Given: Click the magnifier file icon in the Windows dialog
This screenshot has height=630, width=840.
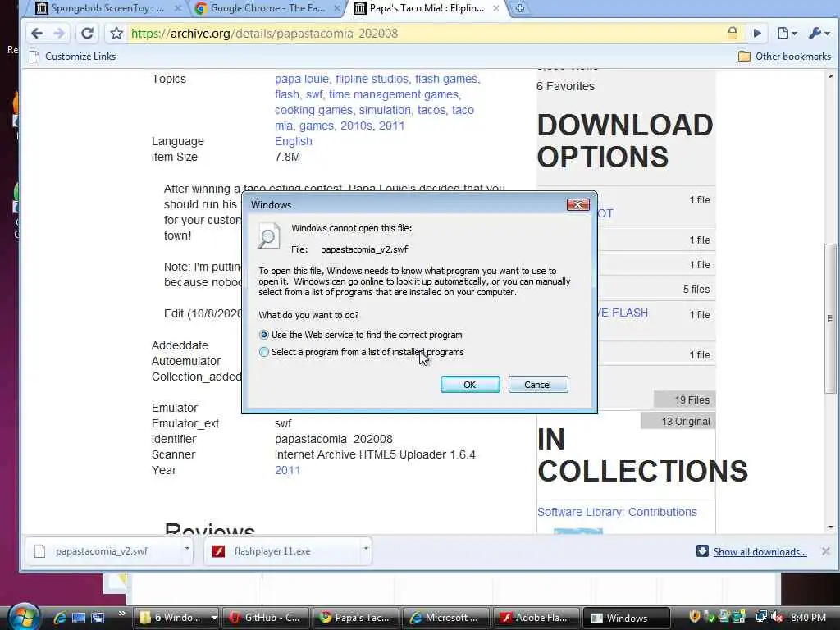Looking at the screenshot, I should tap(268, 236).
